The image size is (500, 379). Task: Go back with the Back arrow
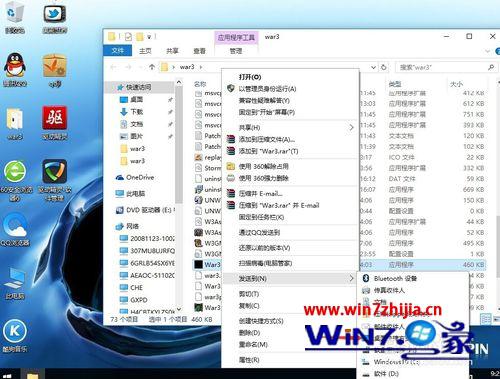tap(113, 67)
